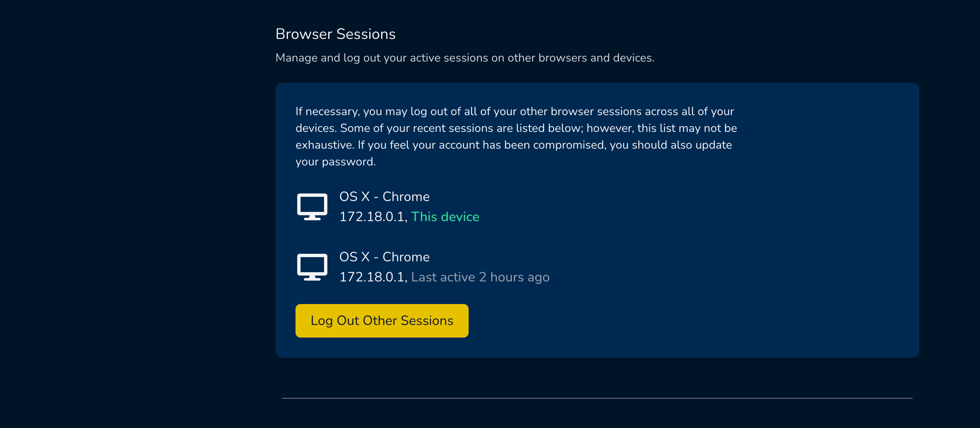Viewport: 980px width, 428px height.
Task: Click "OS X - Chrome" above "Last active"
Action: click(384, 257)
